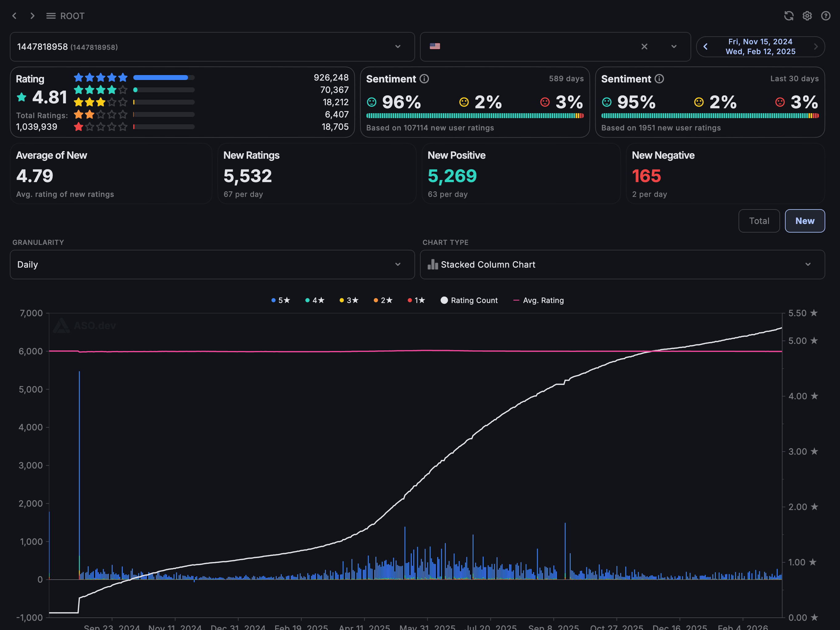This screenshot has width=840, height=630.
Task: Toggle the 5★ series in chart legend
Action: coord(281,300)
